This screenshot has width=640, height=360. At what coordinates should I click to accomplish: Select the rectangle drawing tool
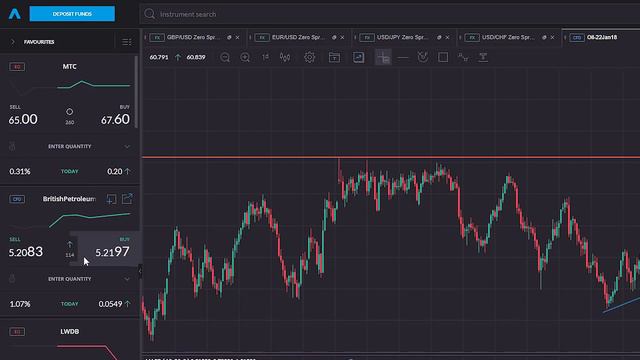(443, 57)
